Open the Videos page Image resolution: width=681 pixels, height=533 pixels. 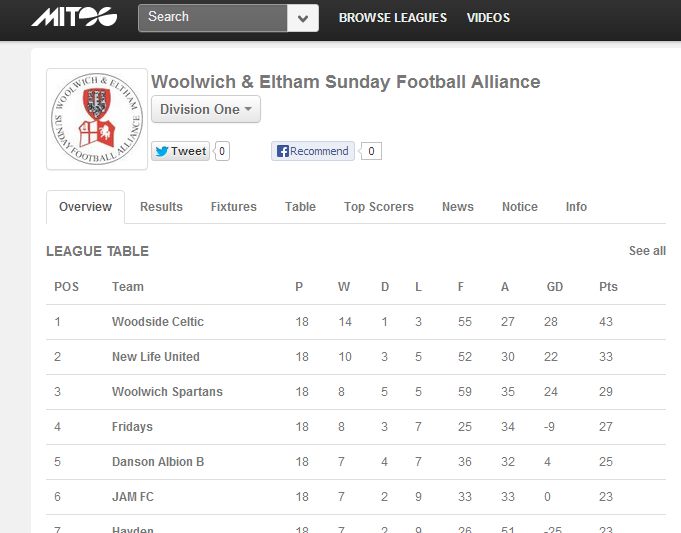488,18
